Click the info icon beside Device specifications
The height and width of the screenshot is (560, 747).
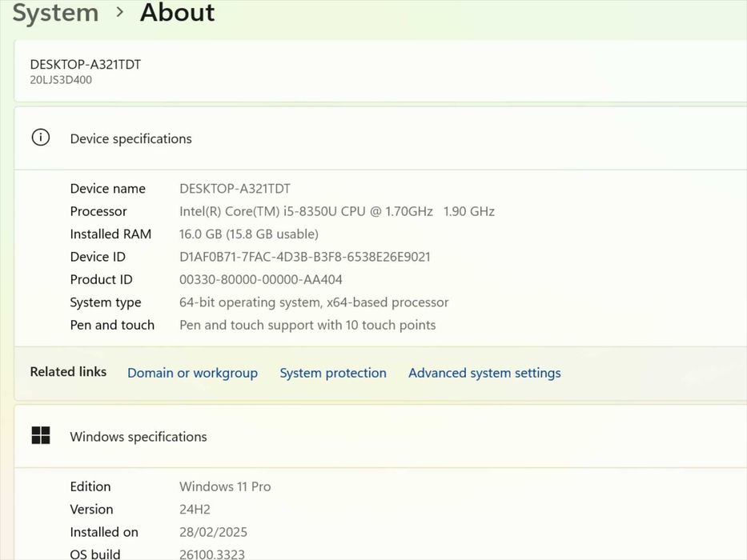click(x=40, y=138)
